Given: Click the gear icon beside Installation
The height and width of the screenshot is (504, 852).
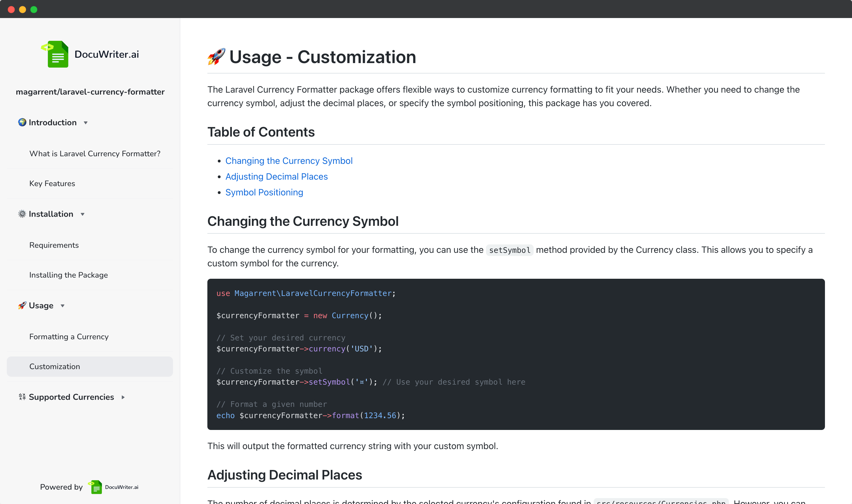Looking at the screenshot, I should click(22, 214).
